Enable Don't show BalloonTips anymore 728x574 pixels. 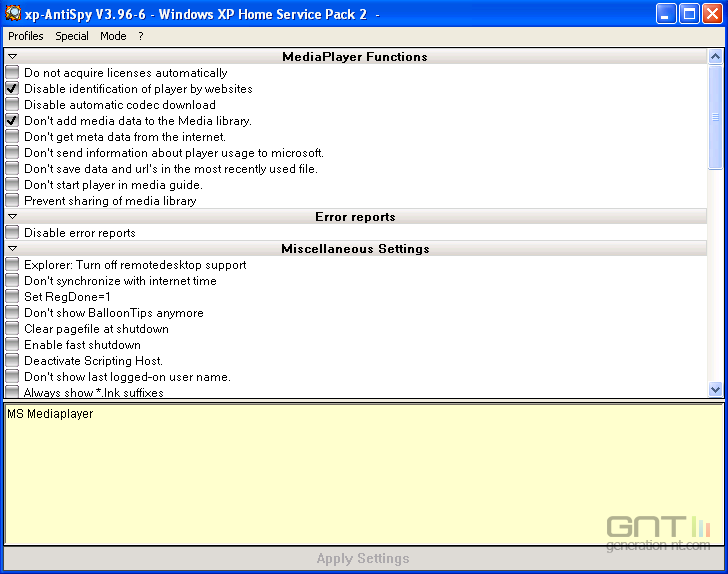12,313
